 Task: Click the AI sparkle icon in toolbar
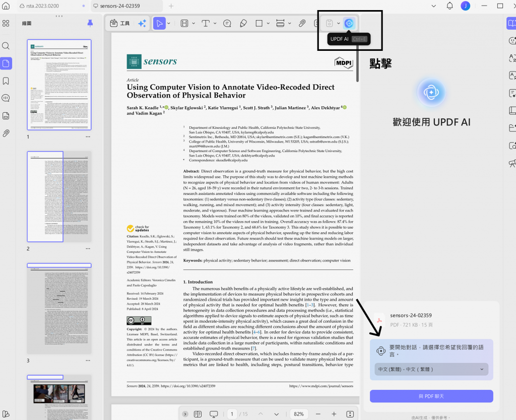point(142,23)
